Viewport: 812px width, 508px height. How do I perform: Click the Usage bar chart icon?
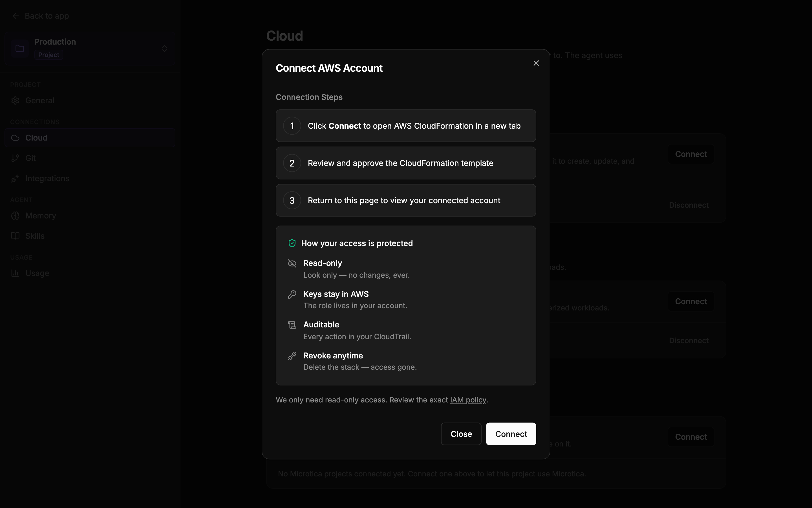15,273
